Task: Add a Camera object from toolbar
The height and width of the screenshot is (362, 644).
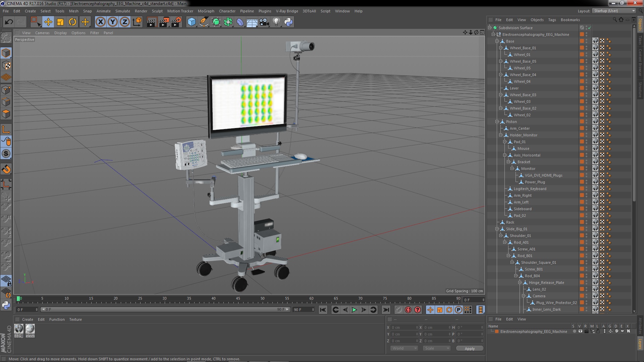Action: 264,22
